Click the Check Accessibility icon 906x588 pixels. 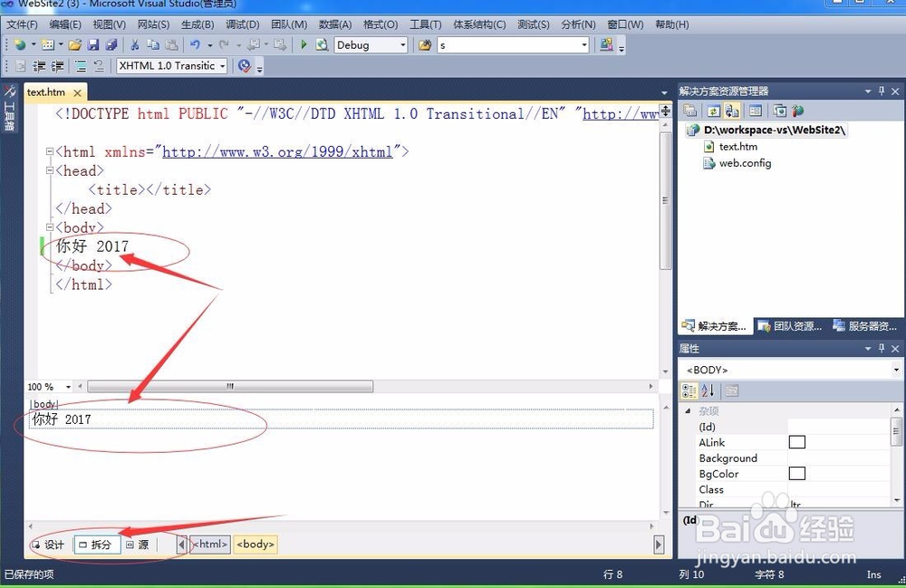[245, 66]
